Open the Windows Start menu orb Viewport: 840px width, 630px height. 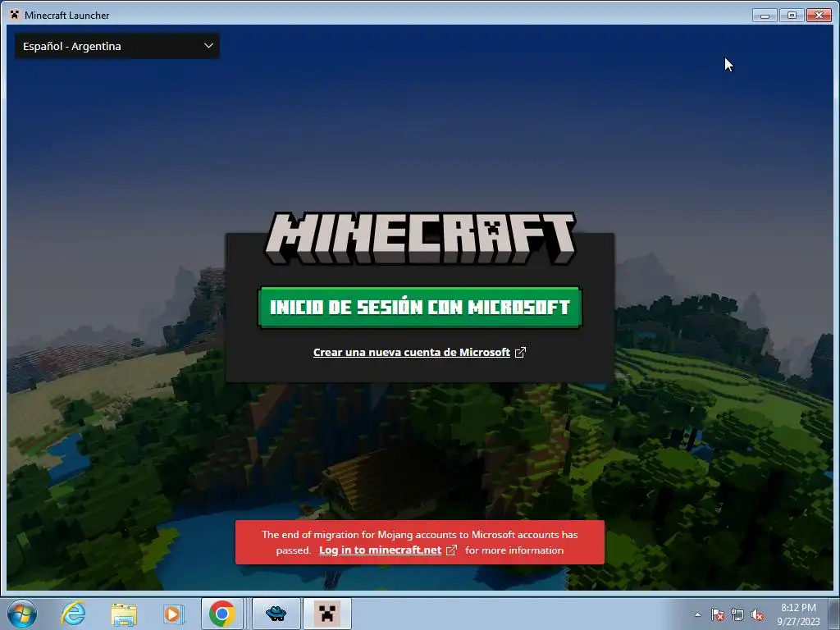point(22,614)
